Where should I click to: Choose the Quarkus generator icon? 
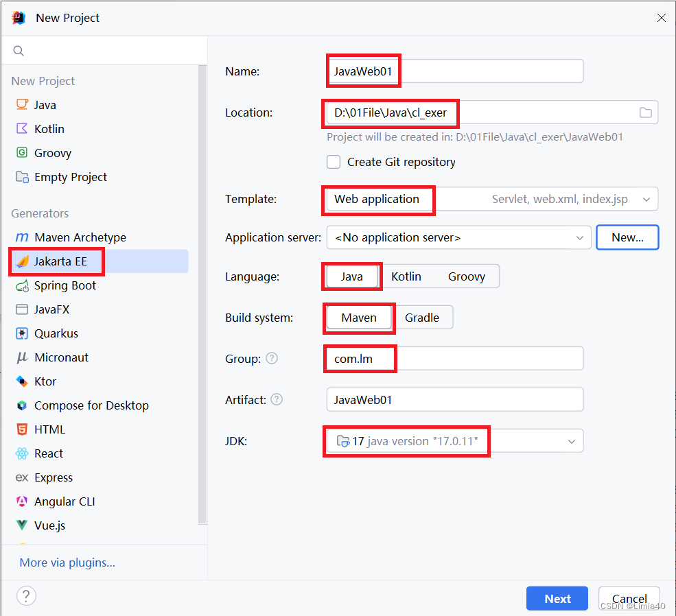coord(22,333)
